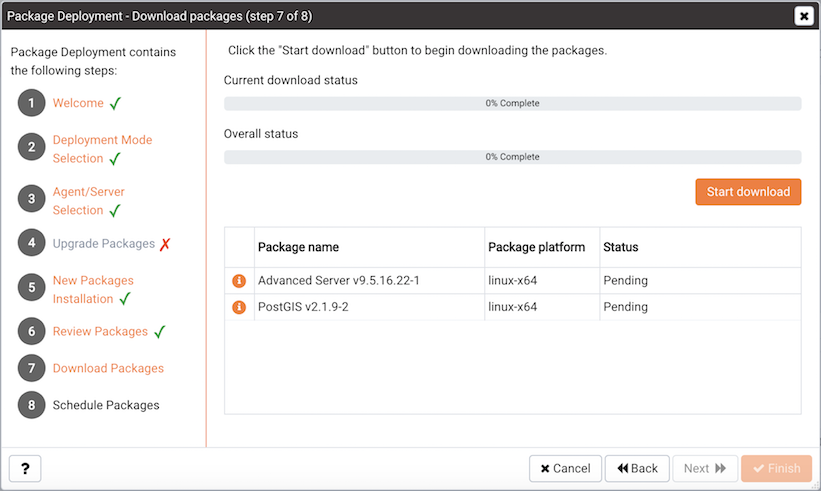Close the Package Deployment dialog

[804, 16]
